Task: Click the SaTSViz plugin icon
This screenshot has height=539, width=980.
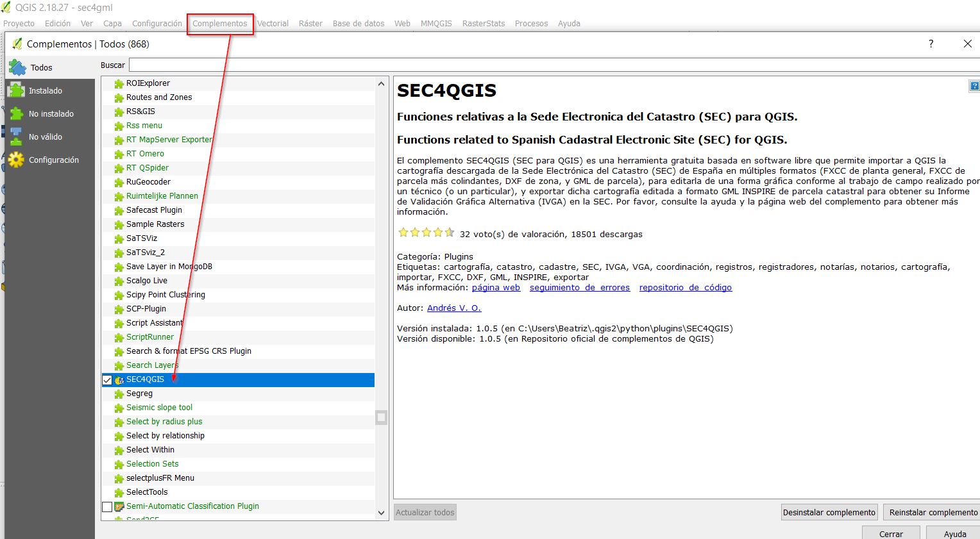Action: (119, 238)
